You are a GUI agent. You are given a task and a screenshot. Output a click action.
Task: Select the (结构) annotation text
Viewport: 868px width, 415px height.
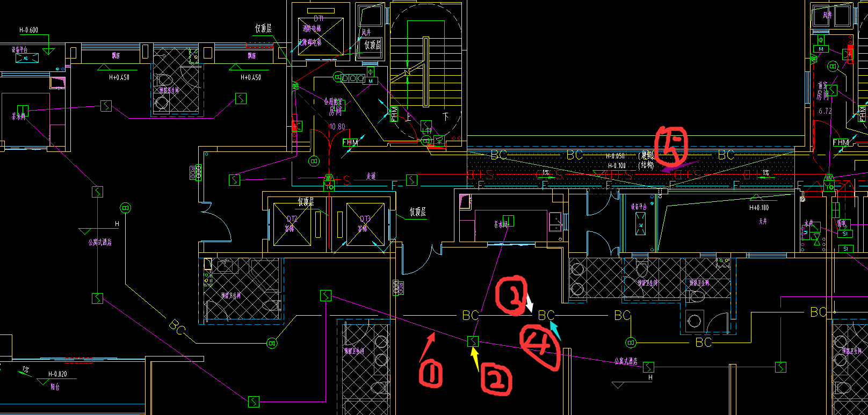pyautogui.click(x=646, y=165)
